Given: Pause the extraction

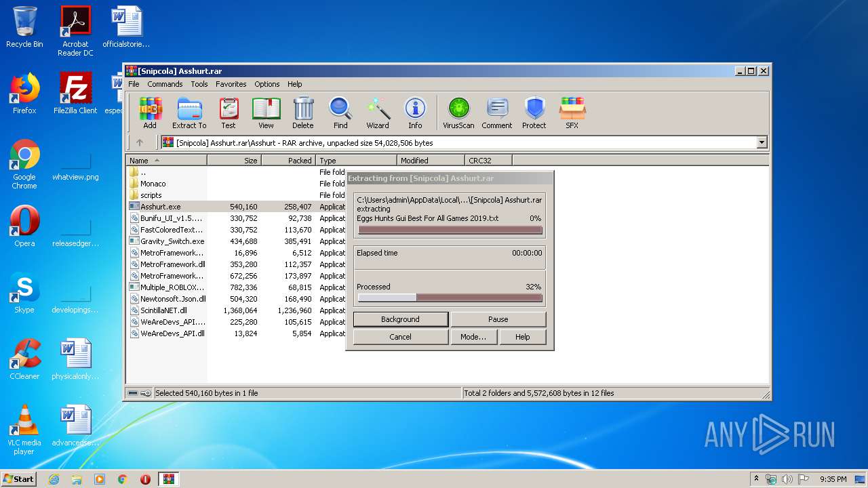Looking at the screenshot, I should coord(498,319).
